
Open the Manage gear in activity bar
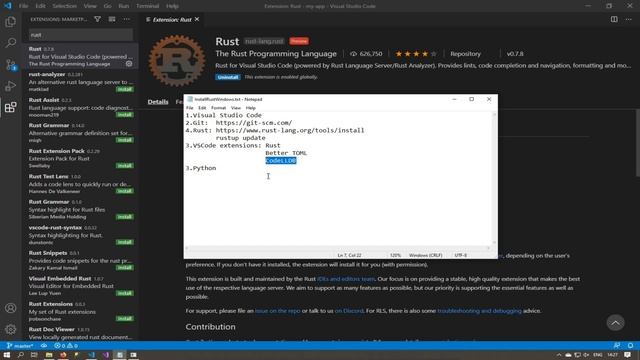11,329
